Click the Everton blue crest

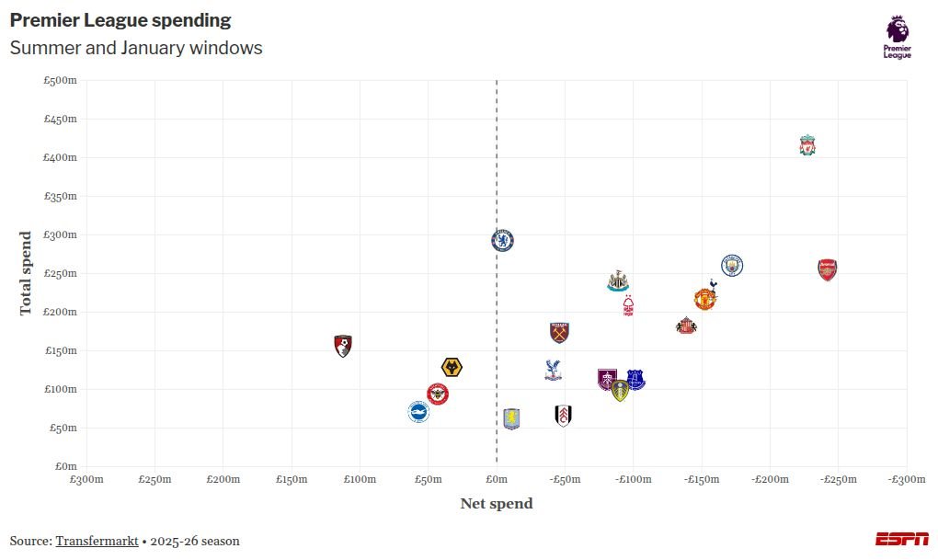635,379
